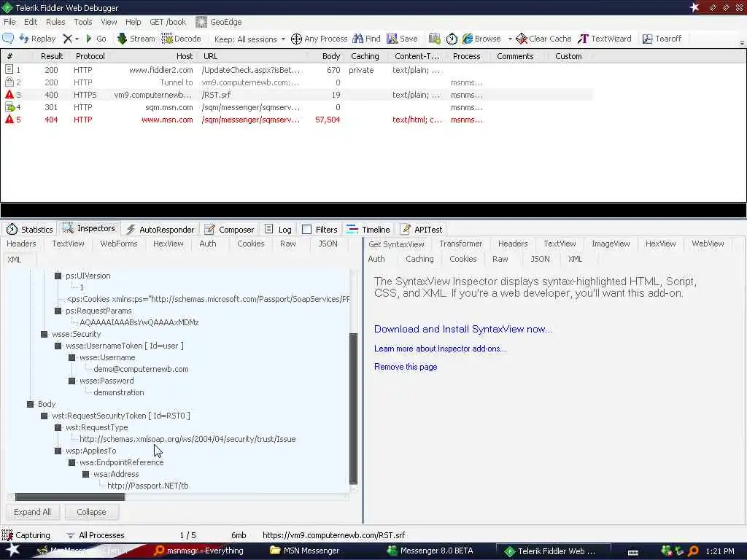Viewport: 747px width, 560px height.
Task: Click Tearoff toolbar button
Action: point(662,39)
